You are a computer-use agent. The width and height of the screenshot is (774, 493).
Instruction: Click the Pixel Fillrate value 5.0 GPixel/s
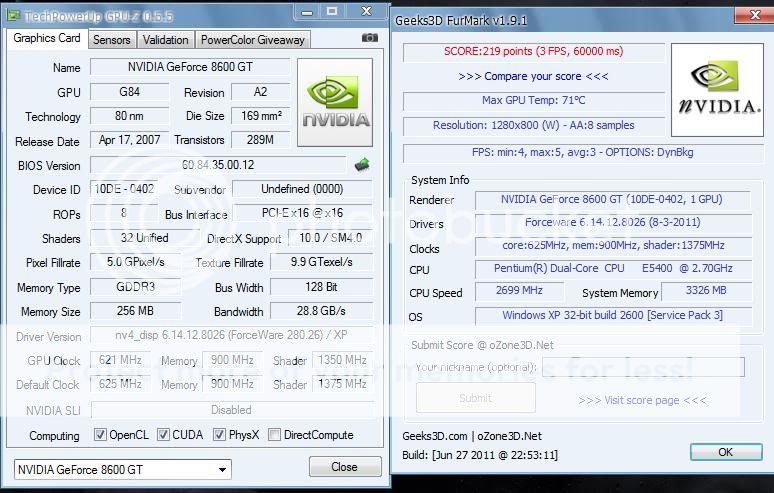click(x=136, y=262)
